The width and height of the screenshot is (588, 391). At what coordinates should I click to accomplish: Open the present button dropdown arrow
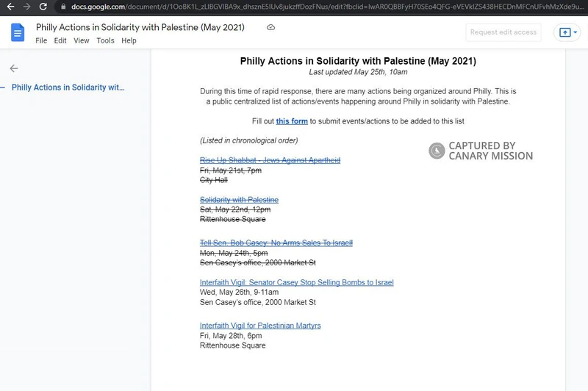[576, 32]
